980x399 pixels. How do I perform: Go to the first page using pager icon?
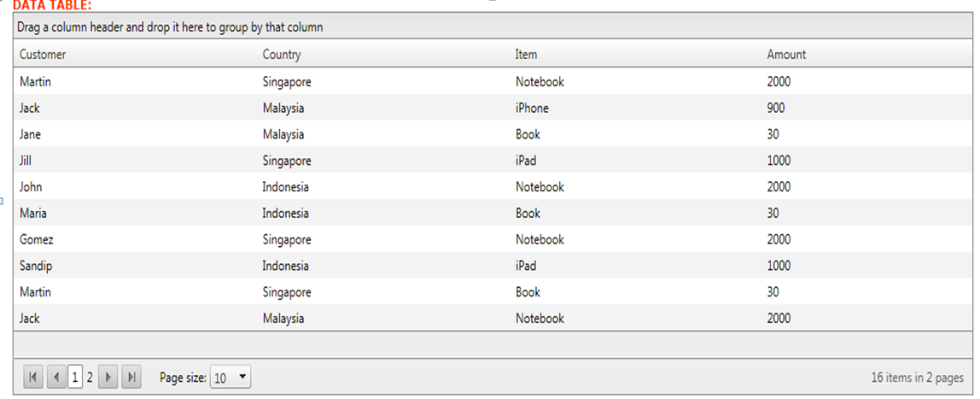point(32,378)
